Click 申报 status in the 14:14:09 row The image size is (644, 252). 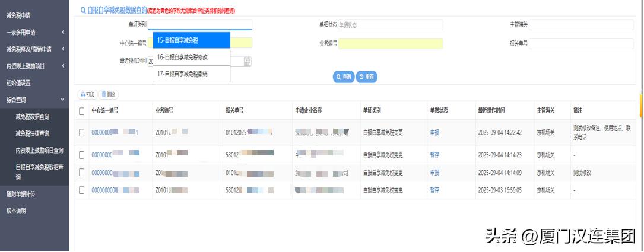(x=434, y=173)
